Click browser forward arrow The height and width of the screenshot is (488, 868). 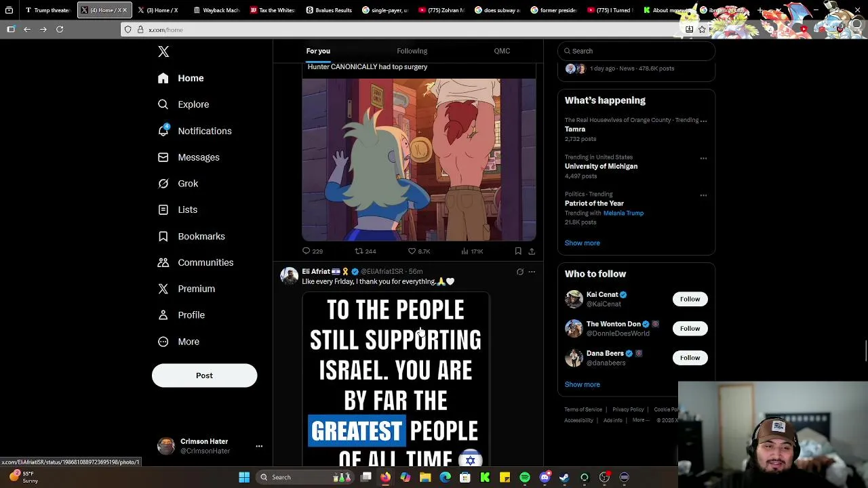tap(43, 29)
